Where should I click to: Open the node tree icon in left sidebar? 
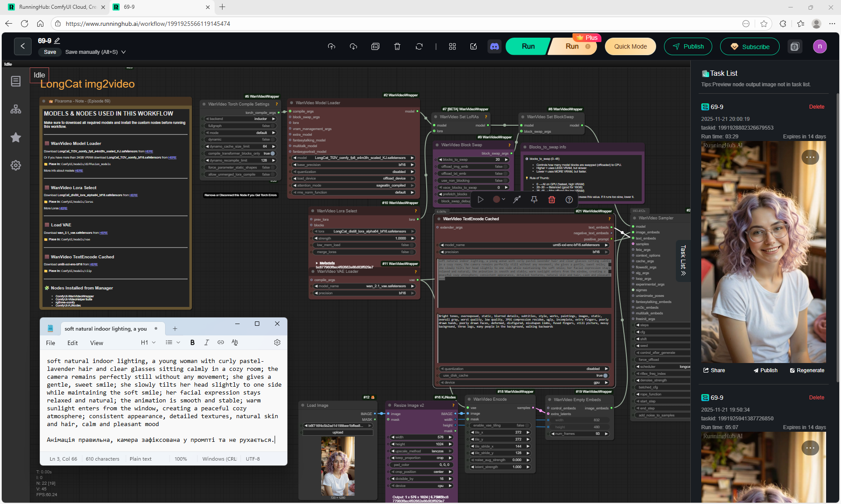(16, 109)
